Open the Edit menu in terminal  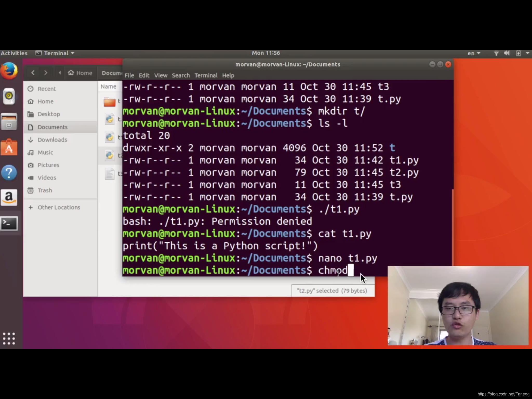pyautogui.click(x=144, y=75)
